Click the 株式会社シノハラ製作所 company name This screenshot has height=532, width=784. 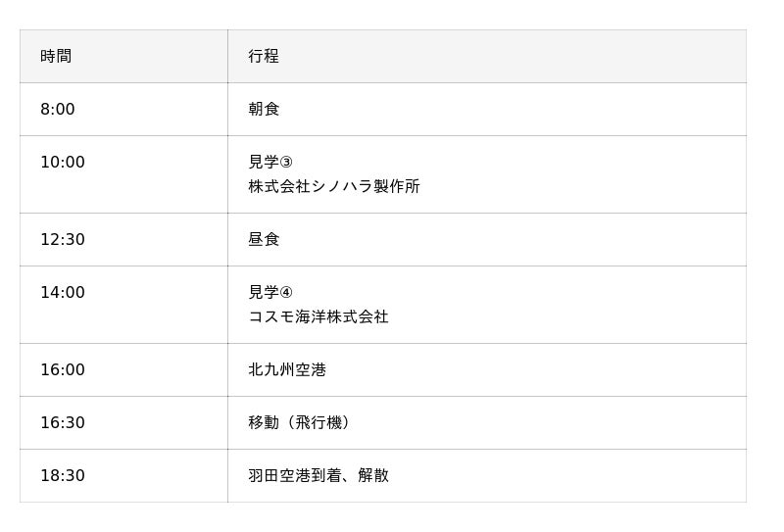(334, 186)
